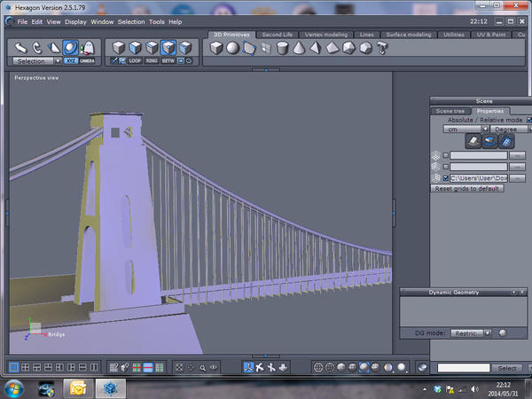Create a cube primitive
Screen dimensions: 532x399
(x=216, y=48)
